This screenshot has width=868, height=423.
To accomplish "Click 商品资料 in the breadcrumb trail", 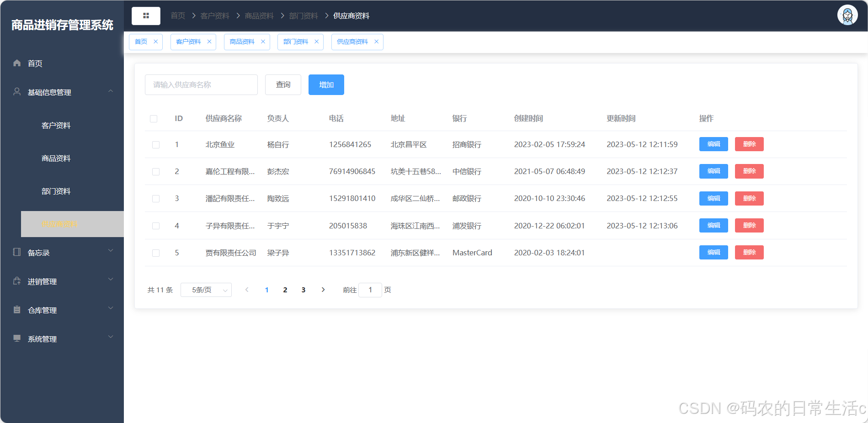I will click(259, 15).
